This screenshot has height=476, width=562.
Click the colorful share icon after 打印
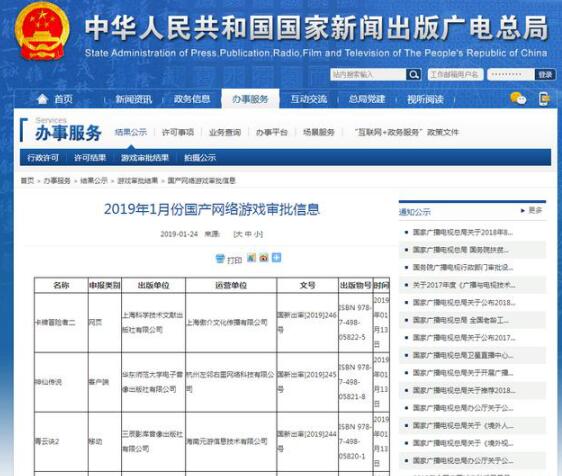coord(252,257)
